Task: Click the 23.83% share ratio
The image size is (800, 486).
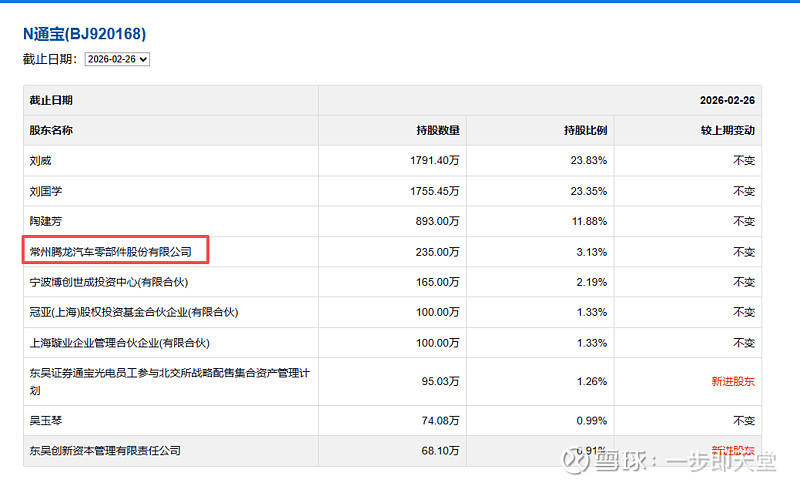Action: point(589,161)
